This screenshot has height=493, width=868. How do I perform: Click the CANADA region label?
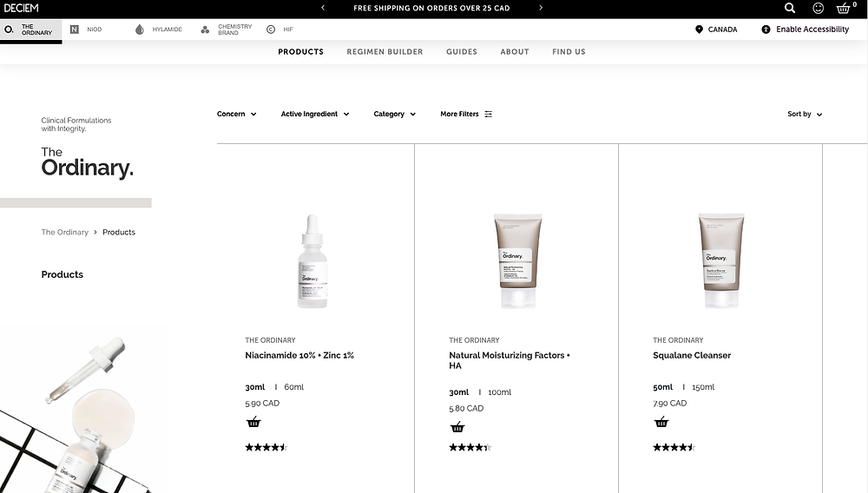click(722, 30)
